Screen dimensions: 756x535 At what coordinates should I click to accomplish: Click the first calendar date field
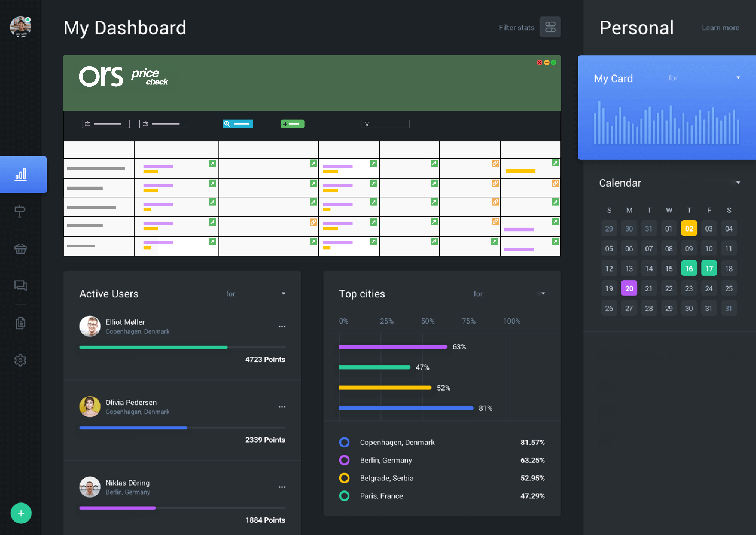[x=106, y=124]
